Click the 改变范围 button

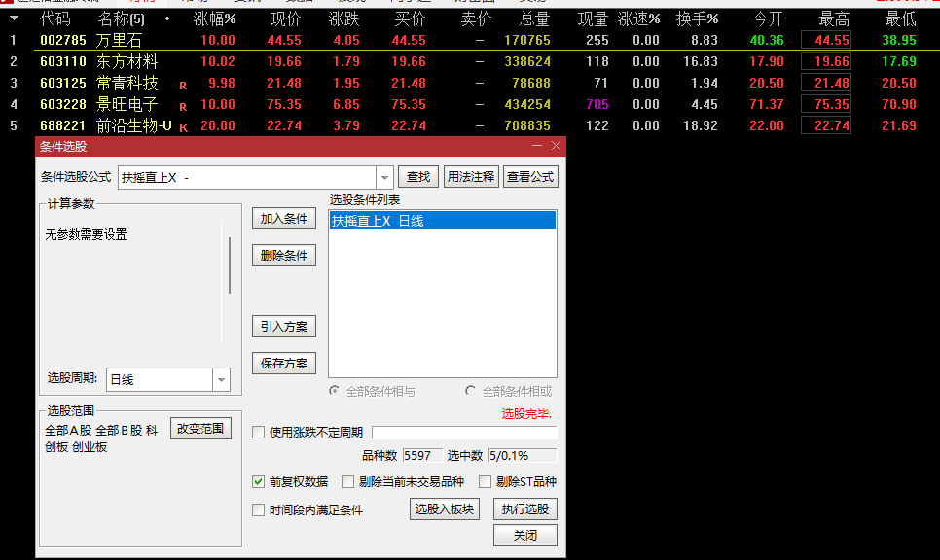(201, 429)
